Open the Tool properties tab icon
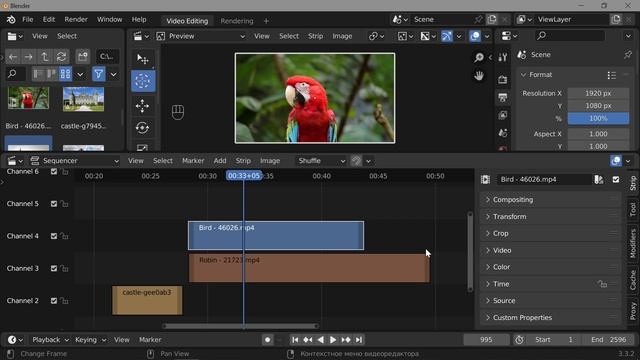 coord(502,58)
